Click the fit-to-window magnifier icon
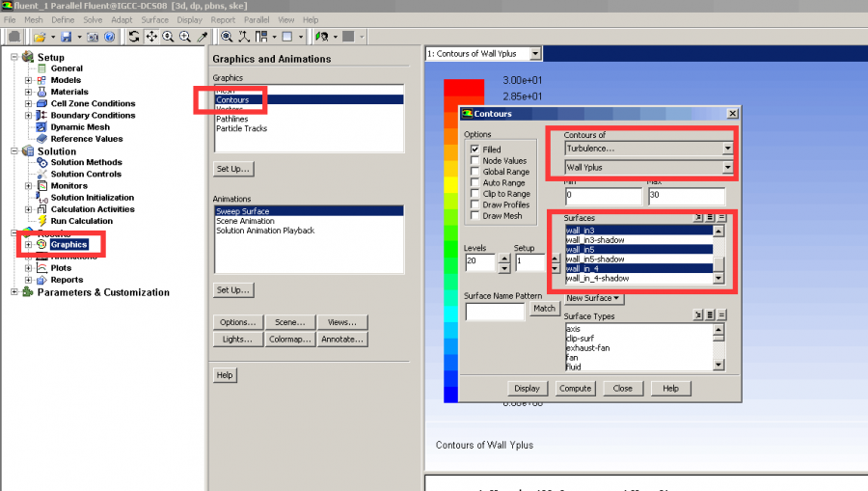 (227, 37)
